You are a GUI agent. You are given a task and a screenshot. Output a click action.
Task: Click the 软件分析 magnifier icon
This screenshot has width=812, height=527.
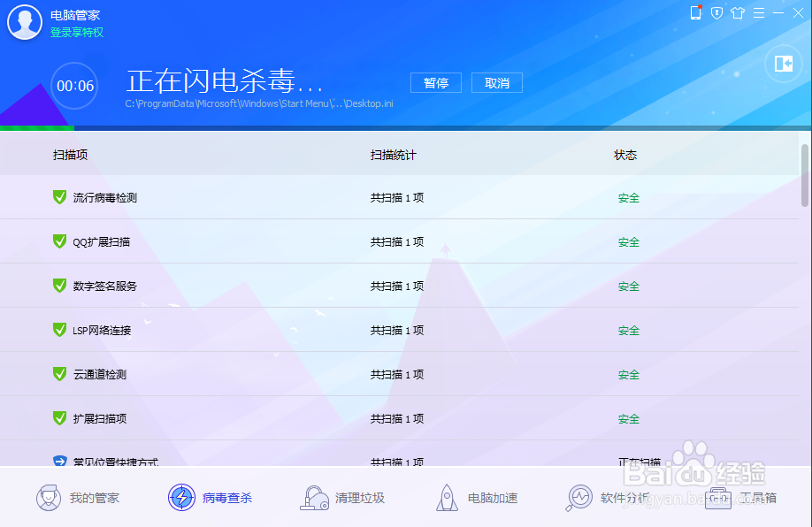(x=578, y=498)
